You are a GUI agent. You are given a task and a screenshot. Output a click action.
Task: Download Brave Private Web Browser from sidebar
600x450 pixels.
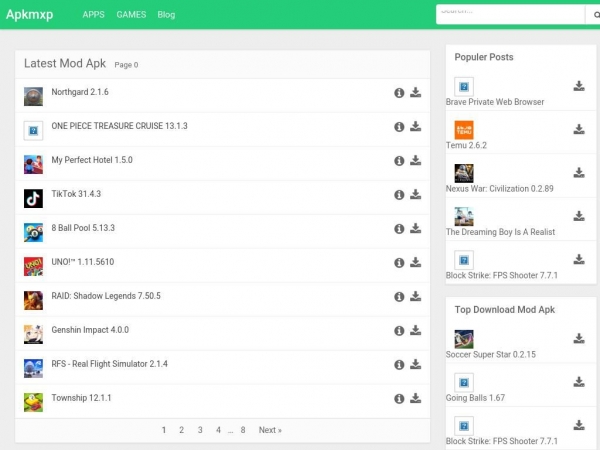(579, 86)
